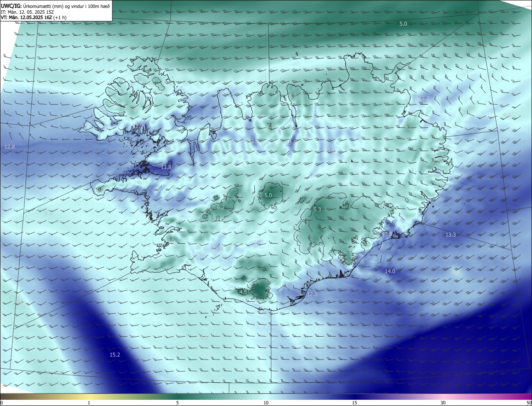The width and height of the screenshot is (532, 406).
Task: Click the '15' tick on the color scale
Action: 355,403
